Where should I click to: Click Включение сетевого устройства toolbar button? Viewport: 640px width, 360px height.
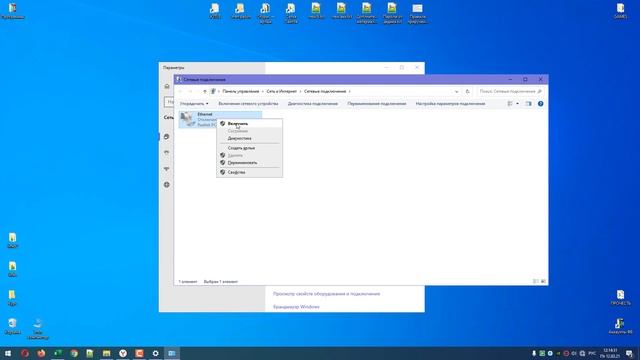pos(248,104)
